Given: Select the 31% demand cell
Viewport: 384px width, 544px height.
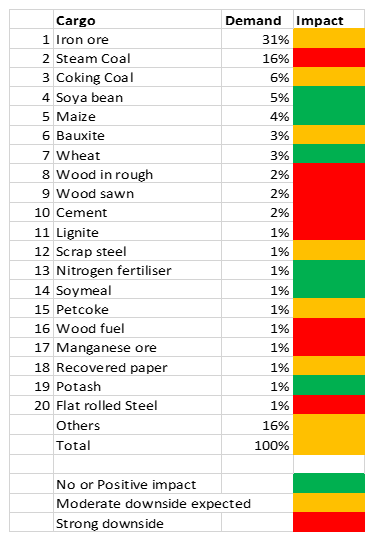Looking at the screenshot, I should click(x=257, y=39).
